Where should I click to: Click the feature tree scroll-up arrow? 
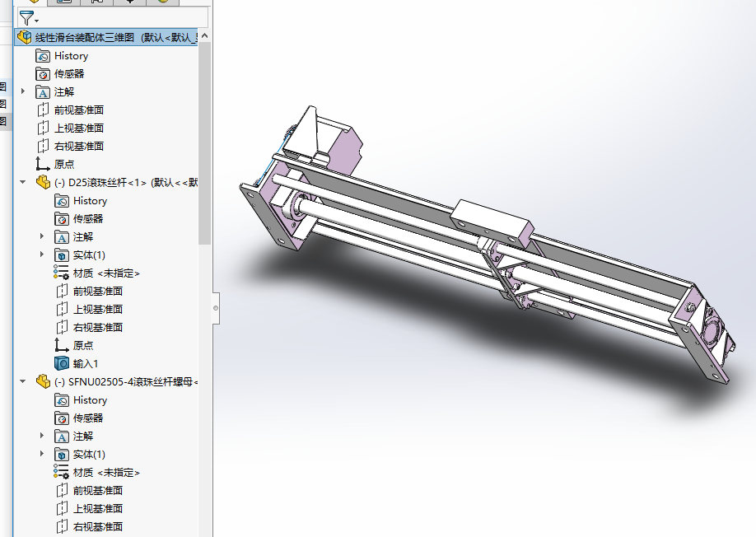(x=204, y=35)
